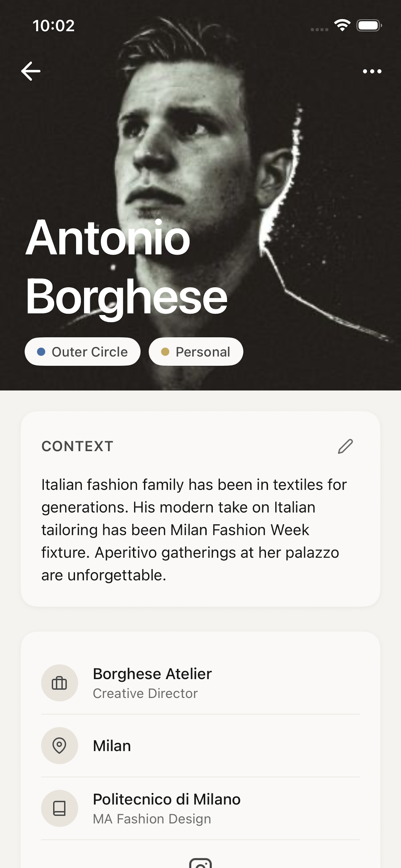Select the location pin icon next to Milan
The width and height of the screenshot is (401, 868).
(60, 746)
